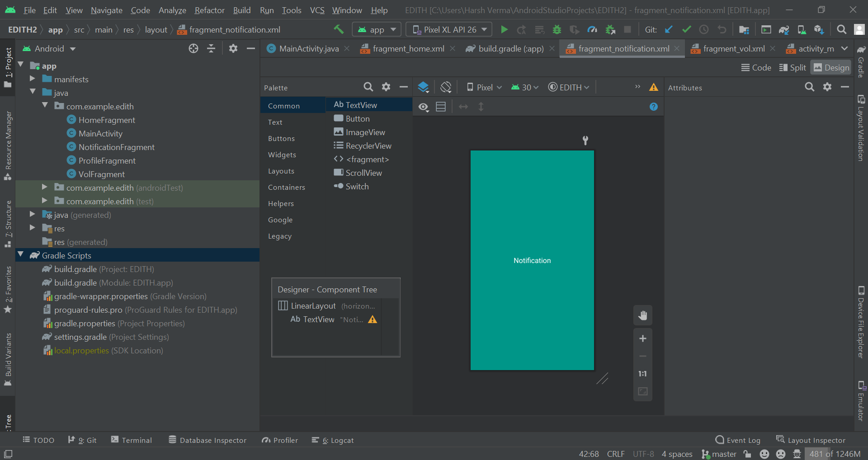Image resolution: width=868 pixels, height=460 pixels.
Task: Click the design surface layers icon
Action: point(423,87)
